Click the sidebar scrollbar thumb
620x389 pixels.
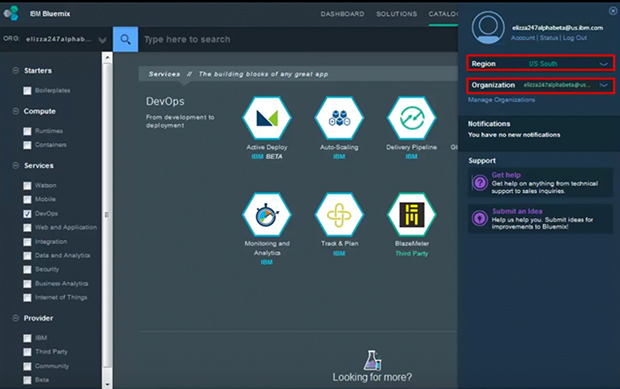point(107,215)
